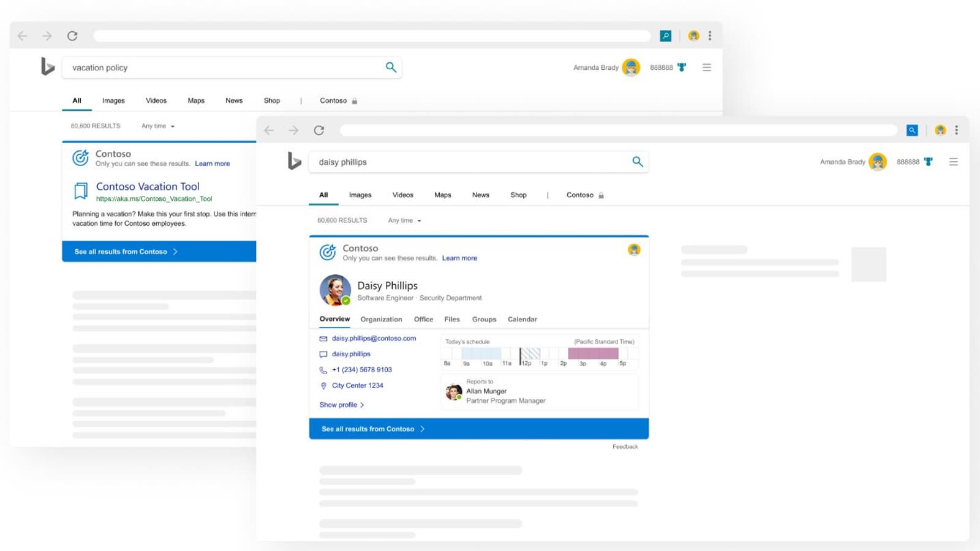Click Show profile link

[x=342, y=405]
